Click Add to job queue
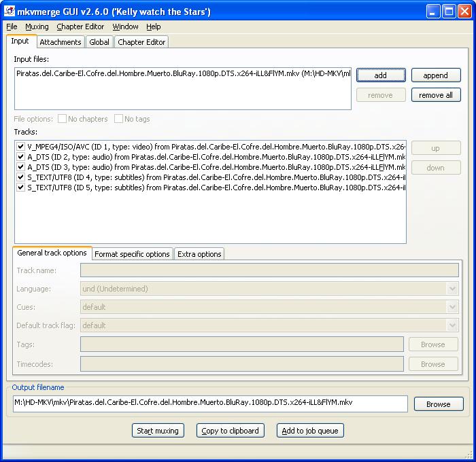This screenshot has height=462, width=476. point(310,431)
